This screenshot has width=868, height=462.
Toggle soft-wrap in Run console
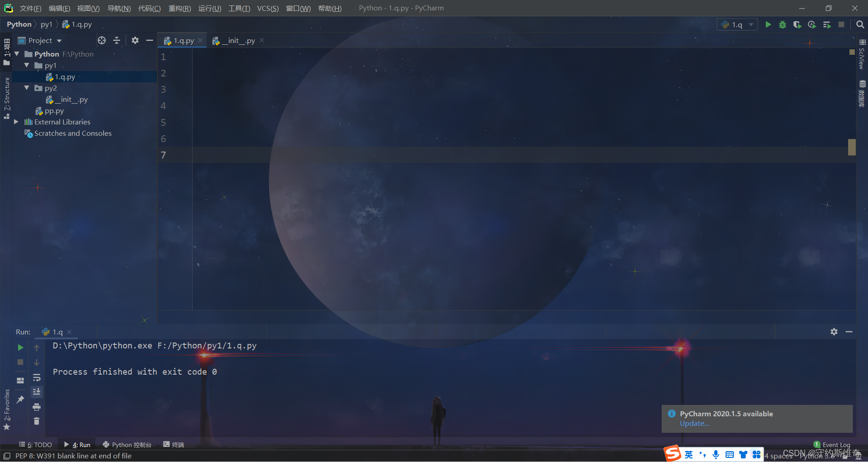[x=37, y=377]
